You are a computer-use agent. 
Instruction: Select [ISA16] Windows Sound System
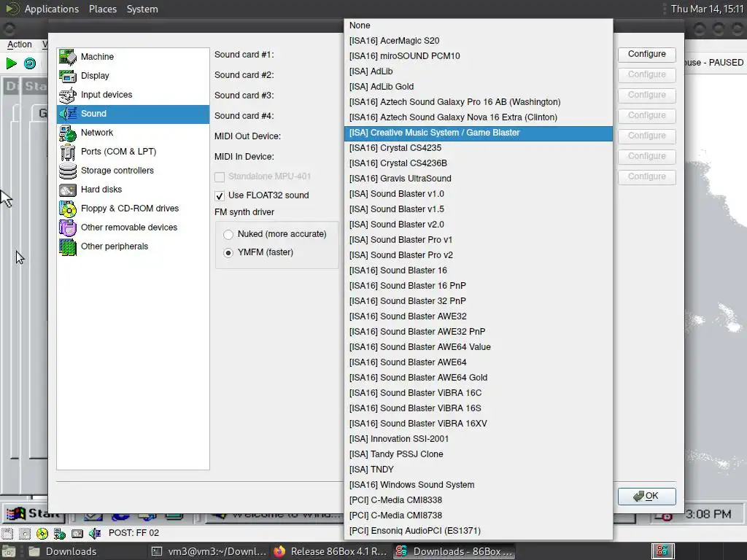pos(479,485)
